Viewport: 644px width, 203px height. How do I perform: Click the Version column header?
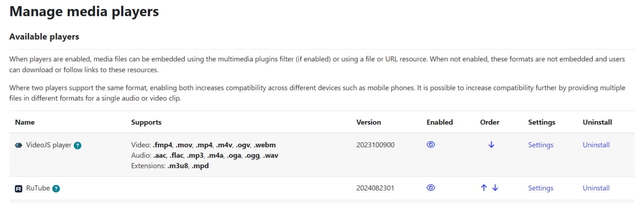click(369, 122)
